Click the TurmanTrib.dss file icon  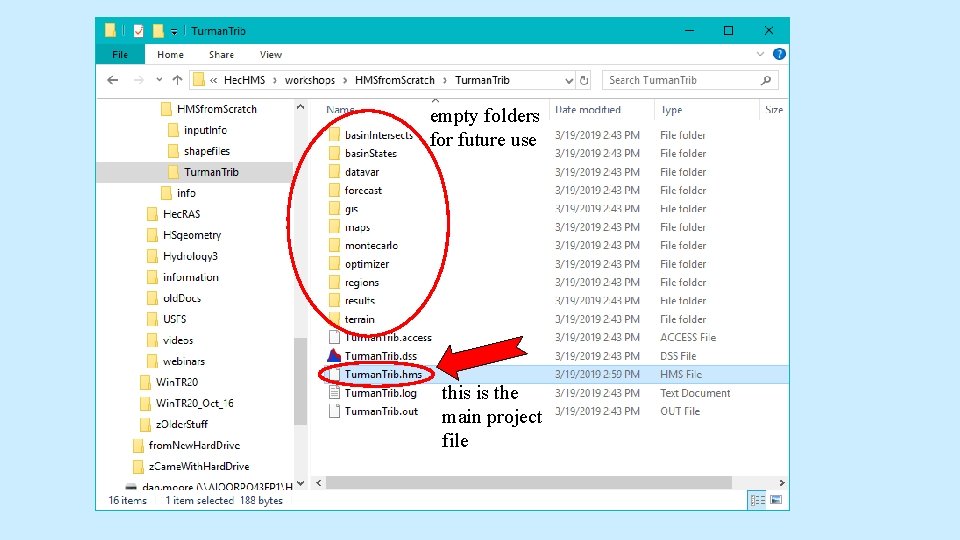click(334, 356)
